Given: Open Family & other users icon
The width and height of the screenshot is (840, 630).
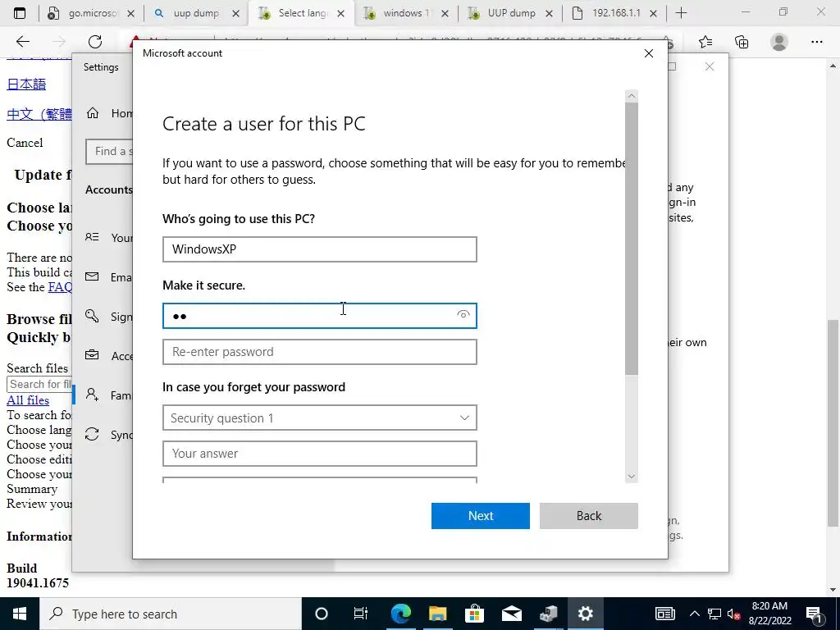Looking at the screenshot, I should 92,395.
